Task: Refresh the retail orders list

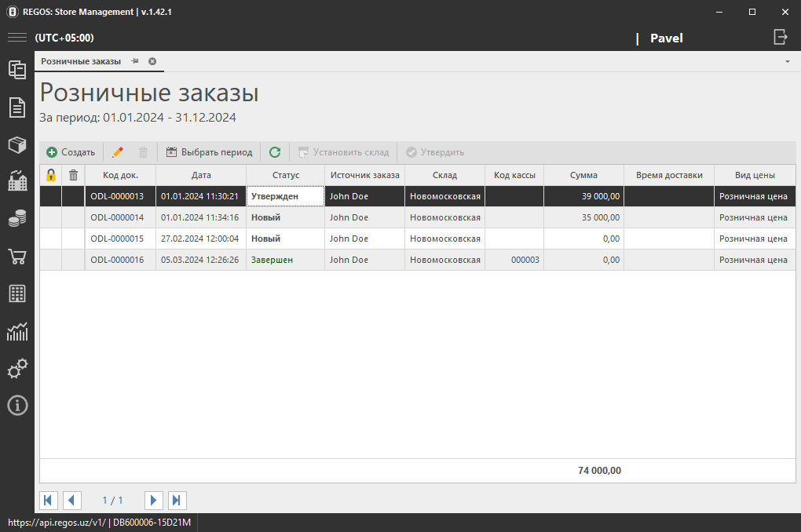Action: [x=275, y=152]
